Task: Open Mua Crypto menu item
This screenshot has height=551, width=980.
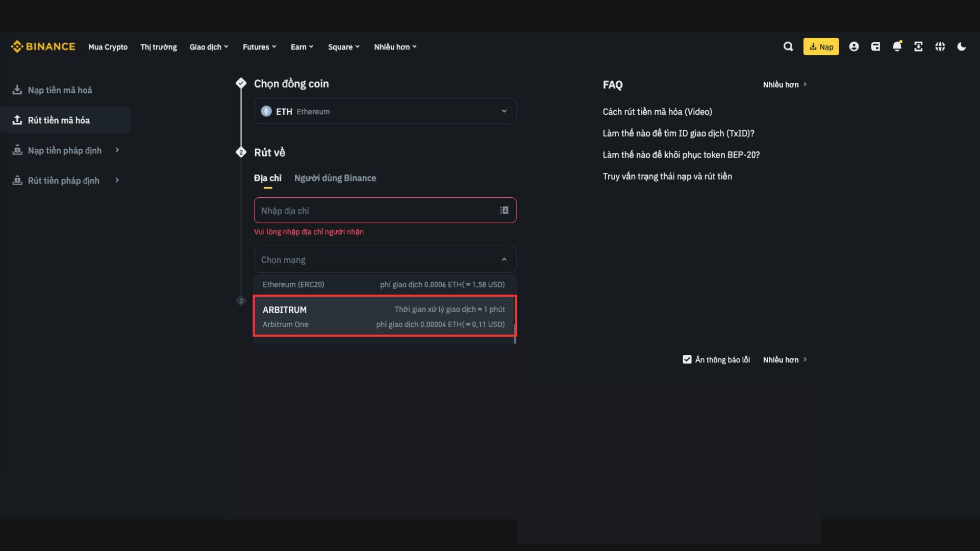Action: click(x=108, y=47)
